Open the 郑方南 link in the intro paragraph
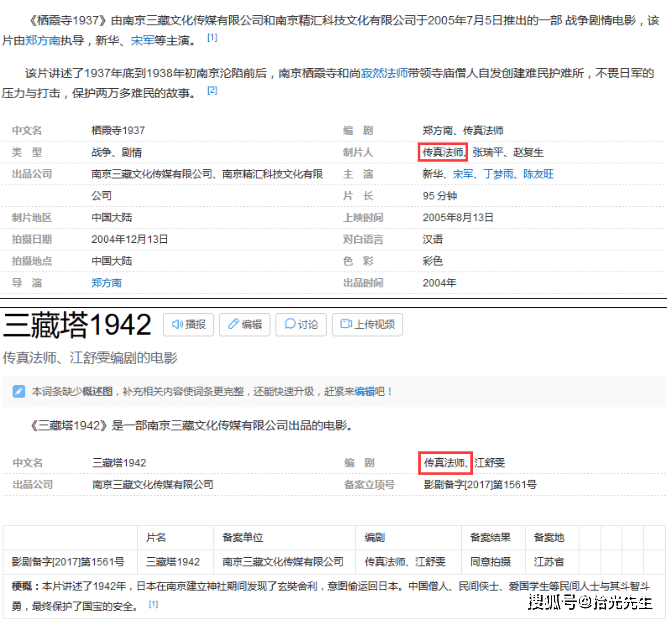667x619 pixels. (43, 40)
